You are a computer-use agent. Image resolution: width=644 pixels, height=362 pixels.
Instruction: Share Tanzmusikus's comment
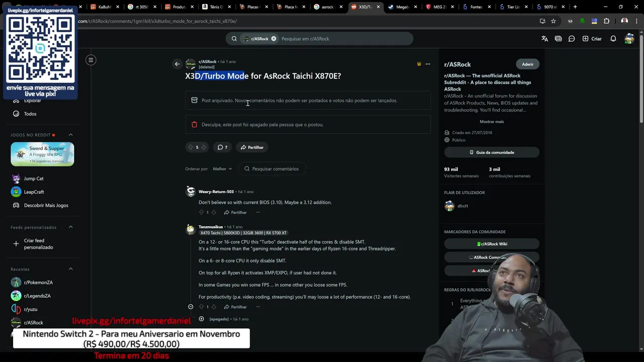tap(235, 307)
